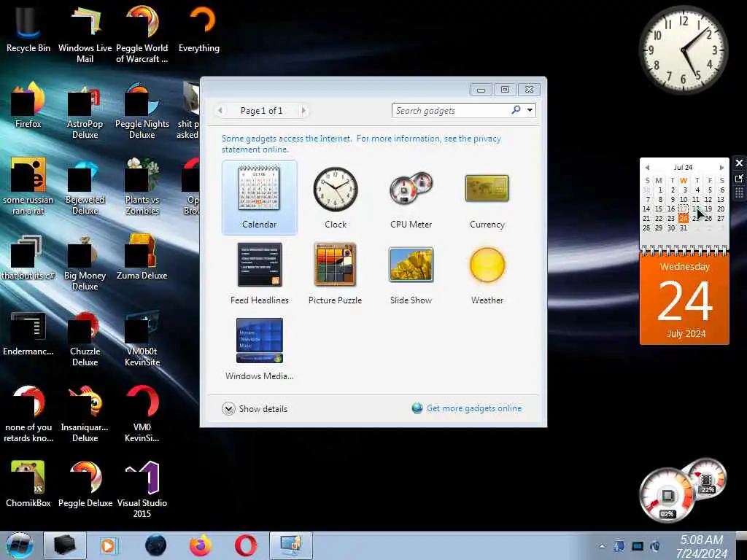This screenshot has width=747, height=560.
Task: Click the search magnifier icon
Action: 516,110
